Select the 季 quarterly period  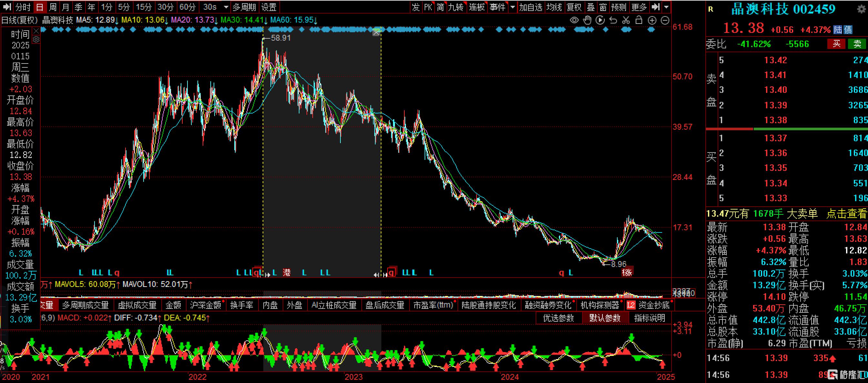[x=78, y=7]
